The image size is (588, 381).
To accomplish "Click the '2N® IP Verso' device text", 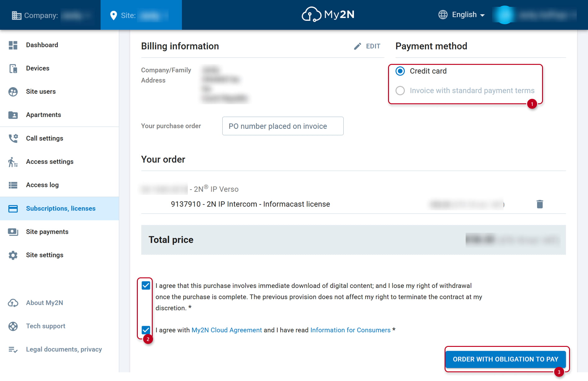I will click(x=216, y=189).
